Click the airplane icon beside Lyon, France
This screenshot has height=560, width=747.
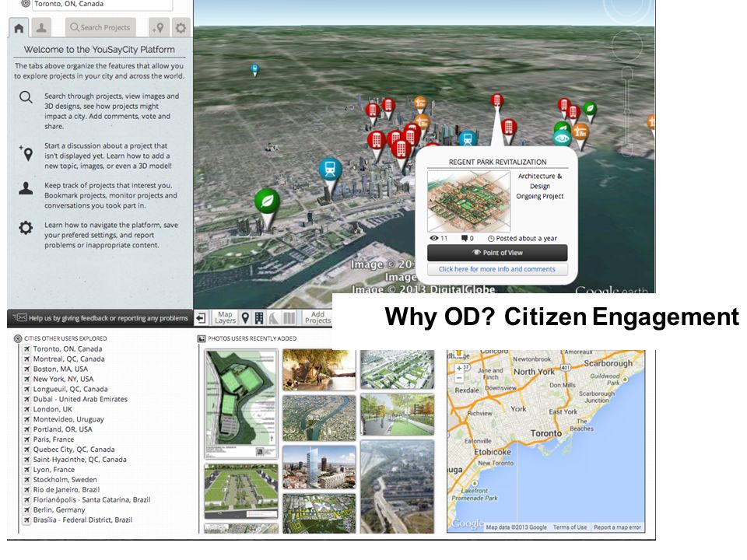pyautogui.click(x=27, y=470)
